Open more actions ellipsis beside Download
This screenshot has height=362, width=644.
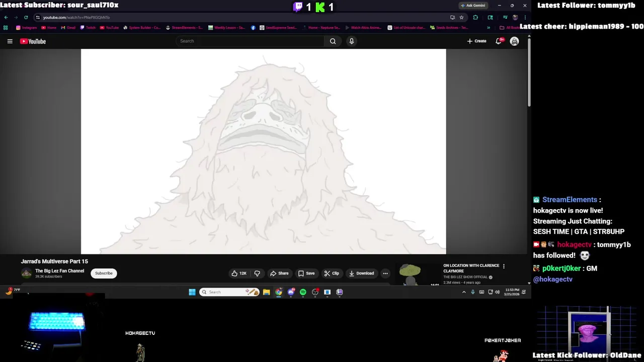[385, 274]
